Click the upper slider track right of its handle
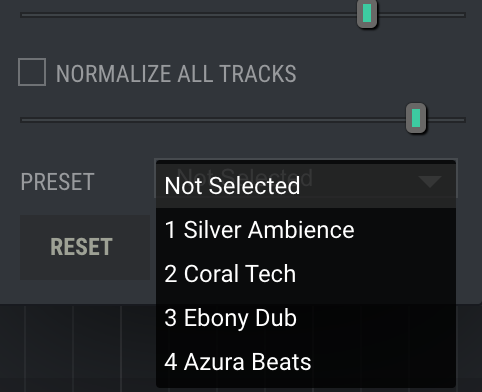This screenshot has width=482, height=392. [x=421, y=15]
